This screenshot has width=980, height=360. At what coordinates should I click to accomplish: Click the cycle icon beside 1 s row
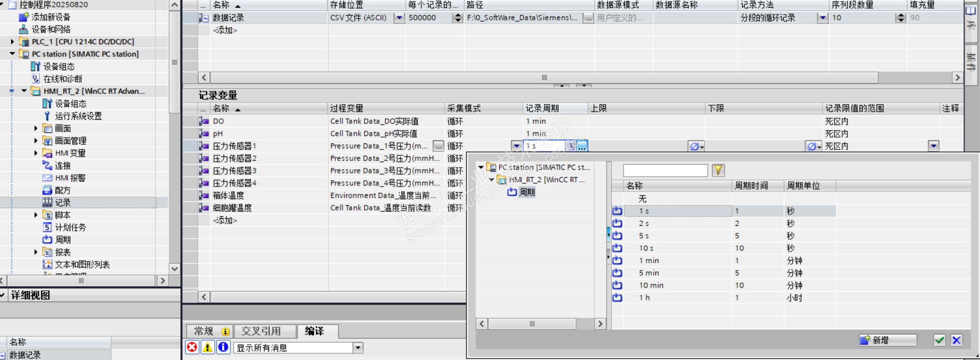click(617, 211)
